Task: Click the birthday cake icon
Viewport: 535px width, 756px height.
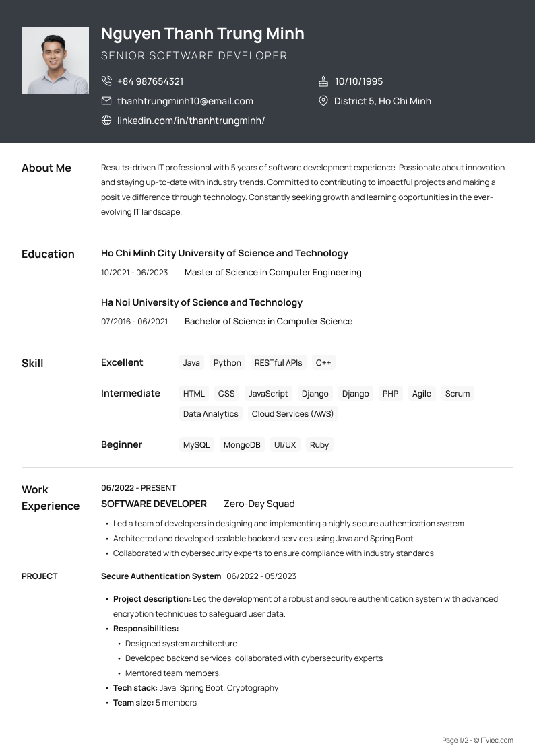Action: (x=323, y=81)
